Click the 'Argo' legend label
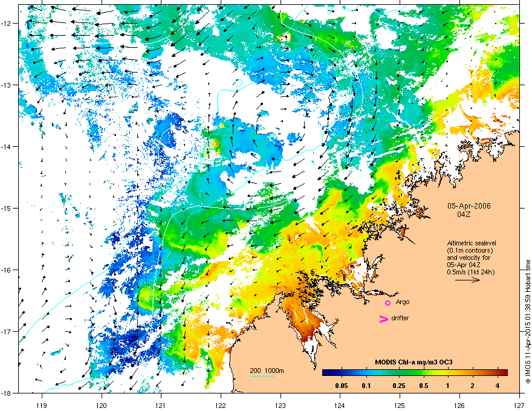Screen dimensions: 532x411 click(x=403, y=302)
